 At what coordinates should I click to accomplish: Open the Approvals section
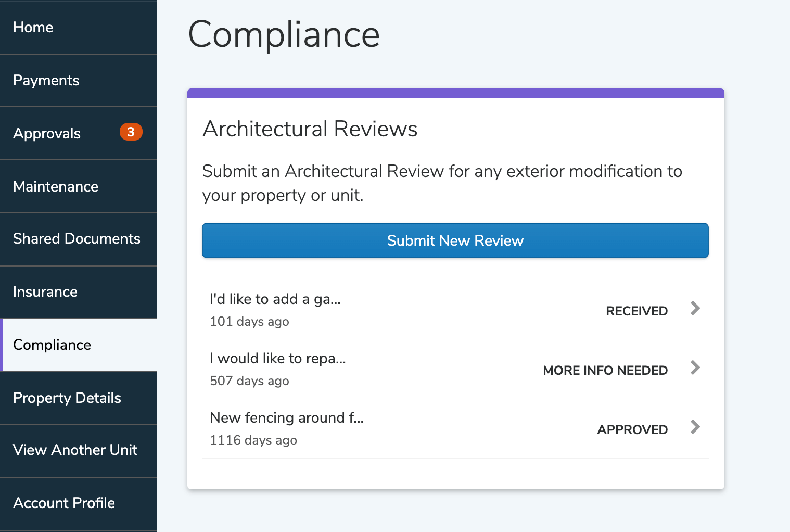[47, 134]
